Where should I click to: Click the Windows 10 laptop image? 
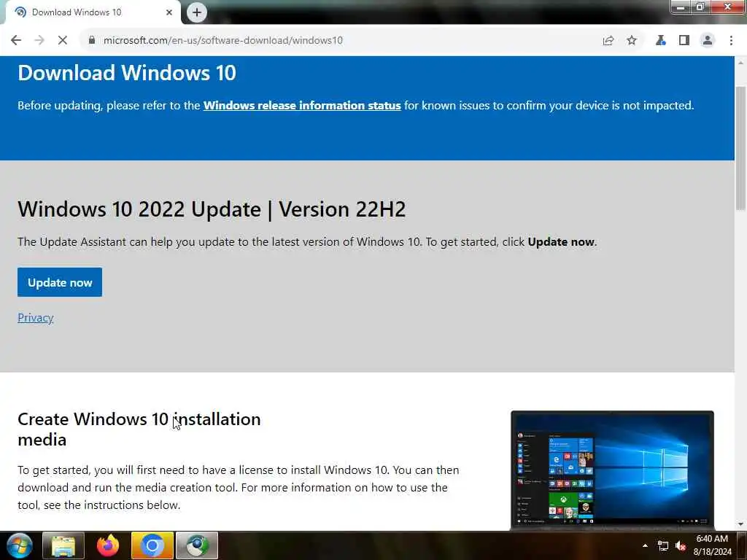pos(612,470)
